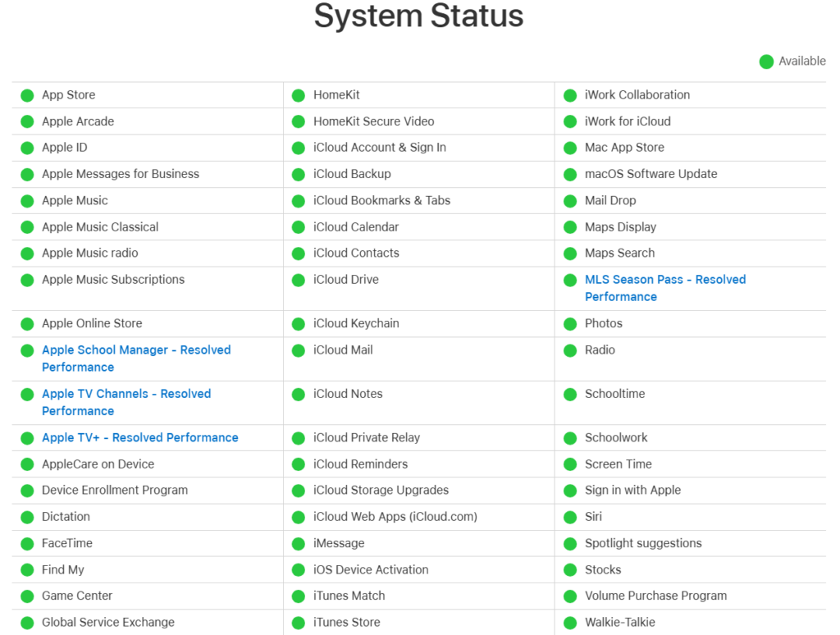Click the Available legend label
Viewport: 840px width, 635px height.
[802, 62]
